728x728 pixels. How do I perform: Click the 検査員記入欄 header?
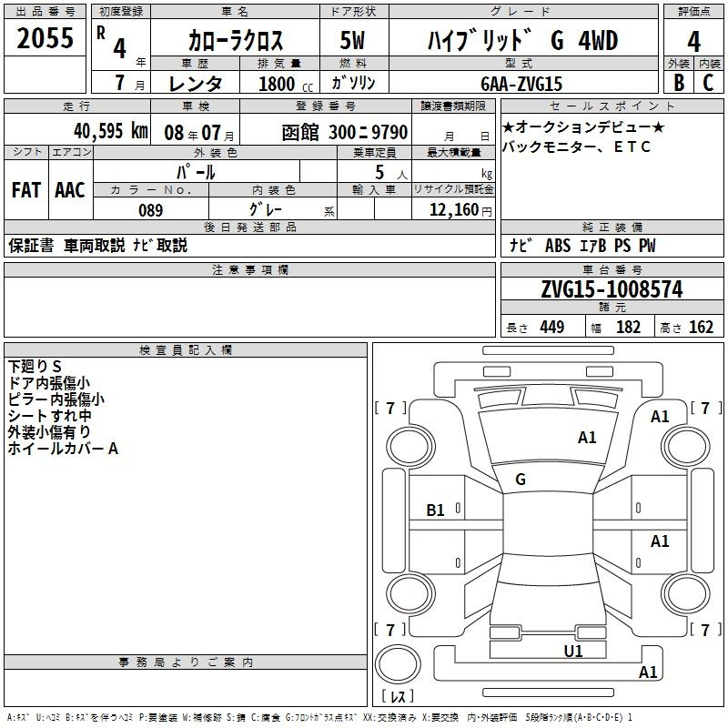pyautogui.click(x=186, y=350)
